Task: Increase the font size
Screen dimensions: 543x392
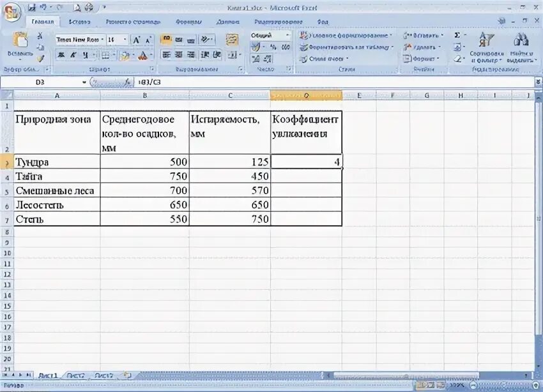Action: click(137, 40)
